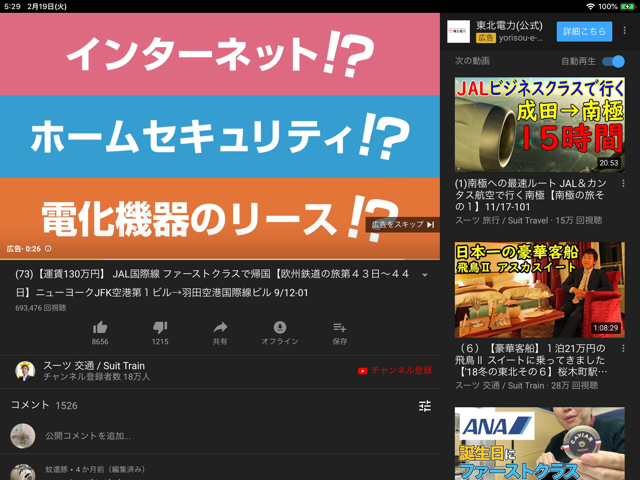
Task: Open the 飛鳥II アスカスイート video thumbnail
Action: tap(540, 290)
